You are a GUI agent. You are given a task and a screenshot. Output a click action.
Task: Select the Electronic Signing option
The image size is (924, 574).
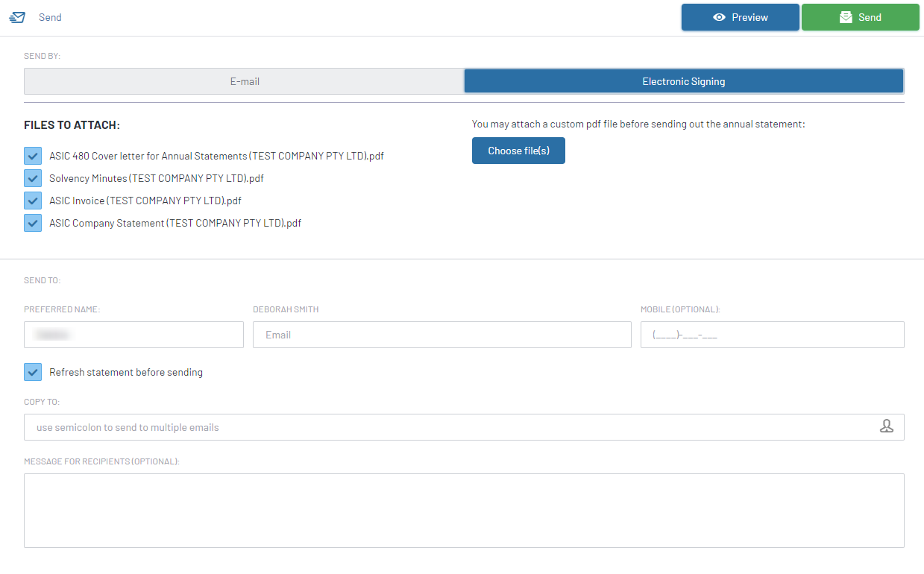point(683,81)
